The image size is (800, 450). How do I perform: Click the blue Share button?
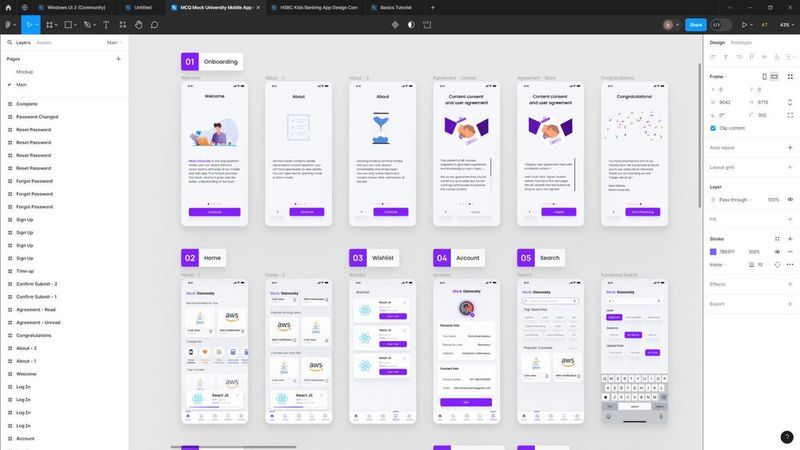(x=695, y=24)
